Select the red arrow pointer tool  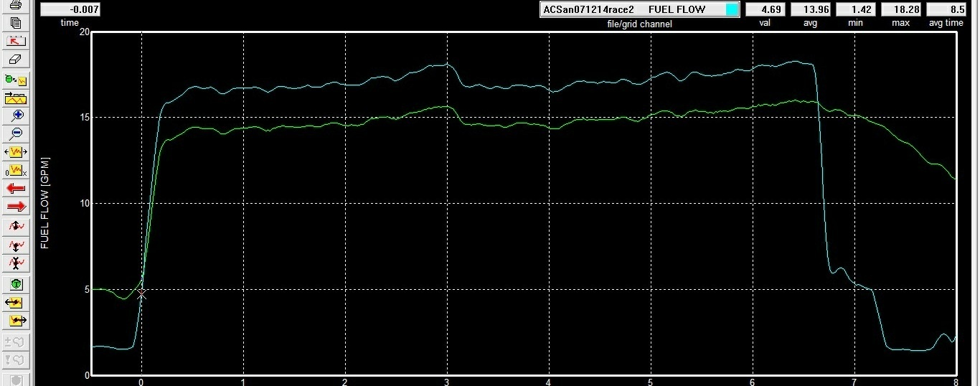click(x=16, y=42)
